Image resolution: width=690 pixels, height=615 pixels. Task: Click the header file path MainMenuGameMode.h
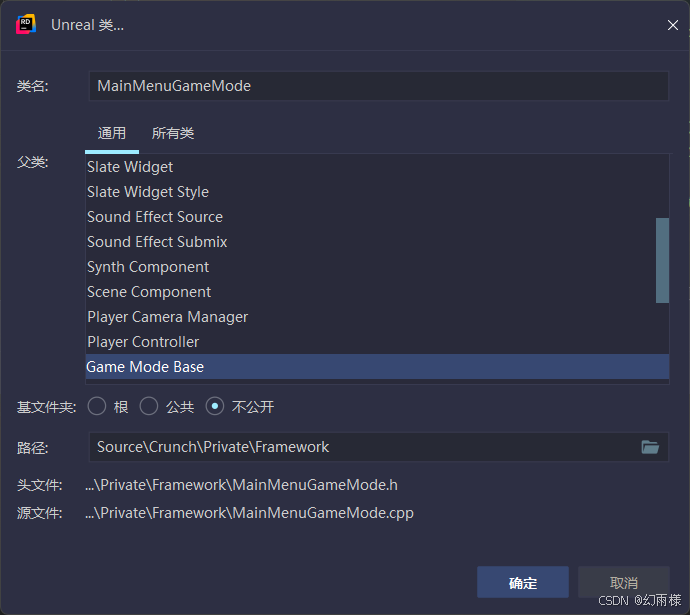242,485
